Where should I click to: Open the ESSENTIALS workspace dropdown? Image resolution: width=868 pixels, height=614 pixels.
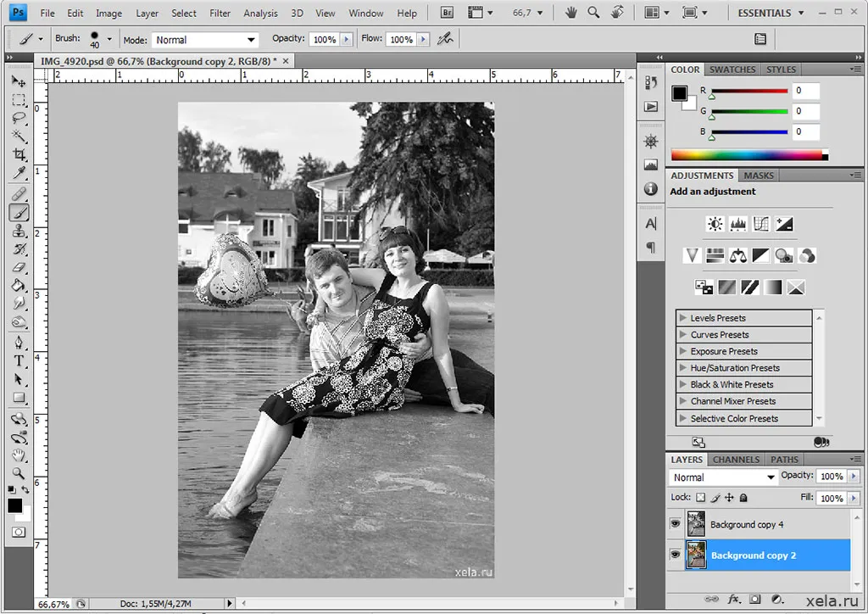(x=771, y=13)
